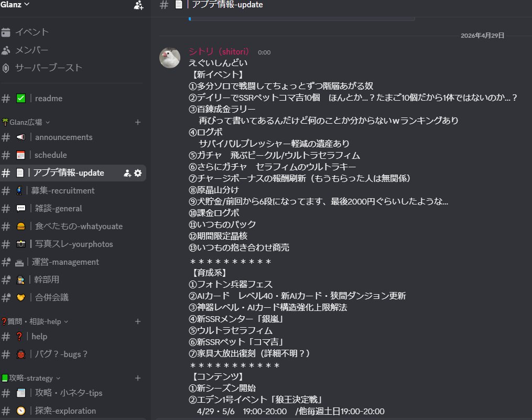Image resolution: width=532 pixels, height=420 pixels.
Task: Open the question mark help channel
Action: coord(39,336)
